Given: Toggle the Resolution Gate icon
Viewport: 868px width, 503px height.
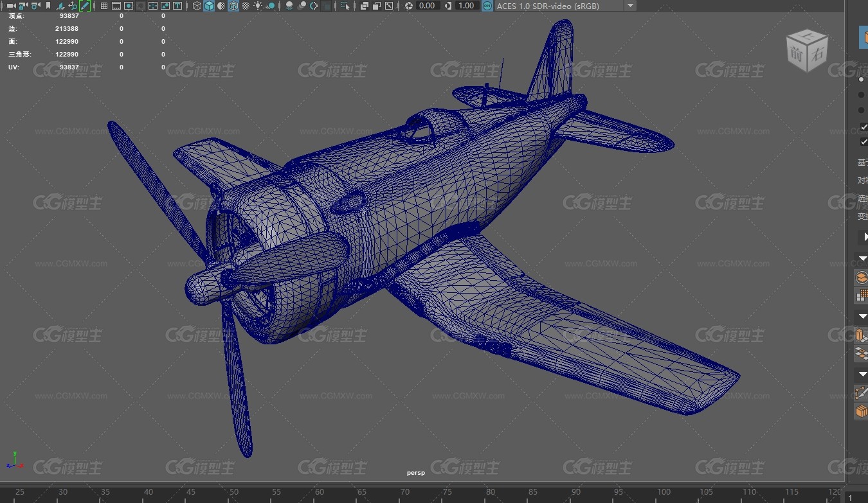Looking at the screenshot, I should coord(129,6).
